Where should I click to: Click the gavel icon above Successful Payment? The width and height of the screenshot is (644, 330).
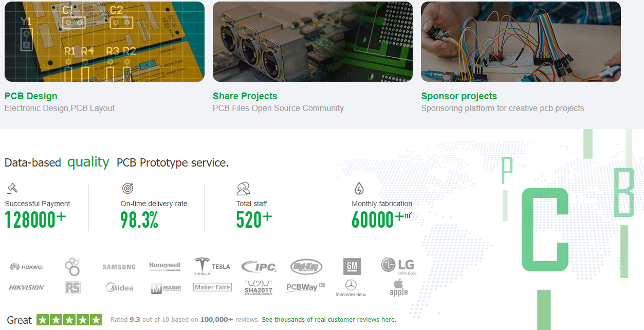12,188
